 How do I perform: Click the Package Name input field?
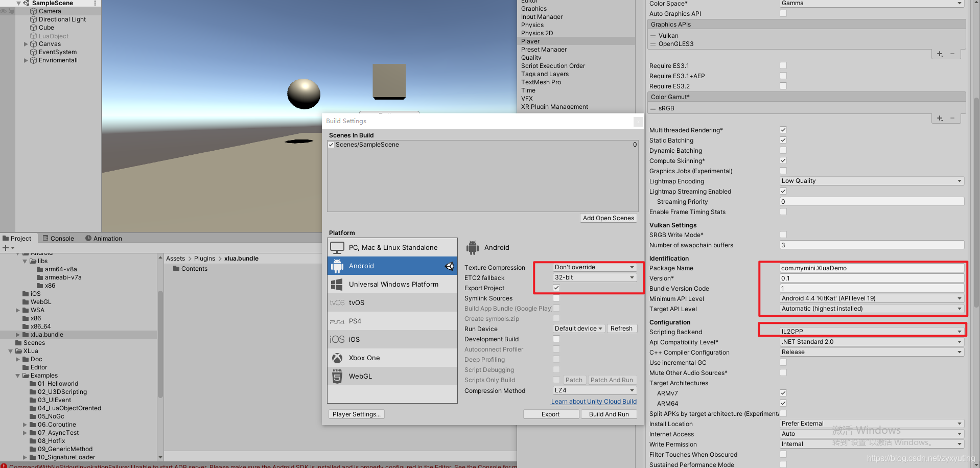pyautogui.click(x=872, y=268)
